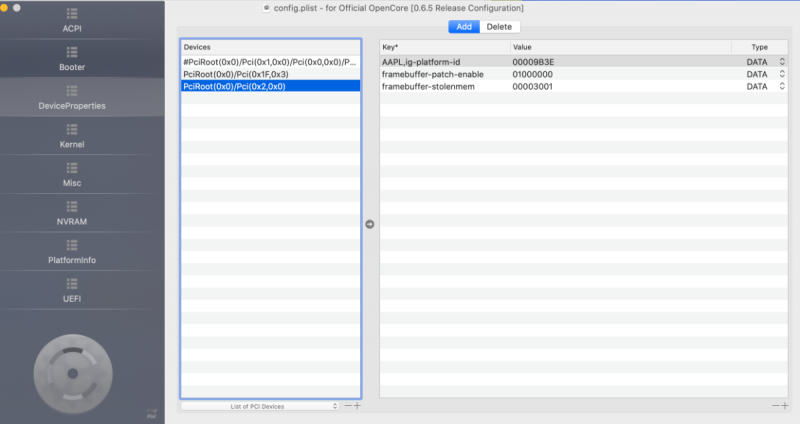The width and height of the screenshot is (800, 424).
Task: Select the AAPL,ig-platform-id key cell
Action: [421, 62]
